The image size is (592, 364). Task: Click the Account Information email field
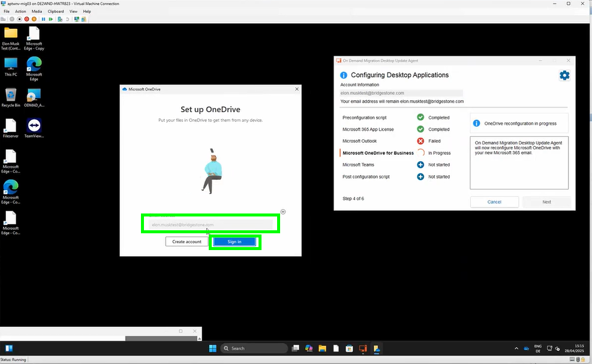click(401, 93)
